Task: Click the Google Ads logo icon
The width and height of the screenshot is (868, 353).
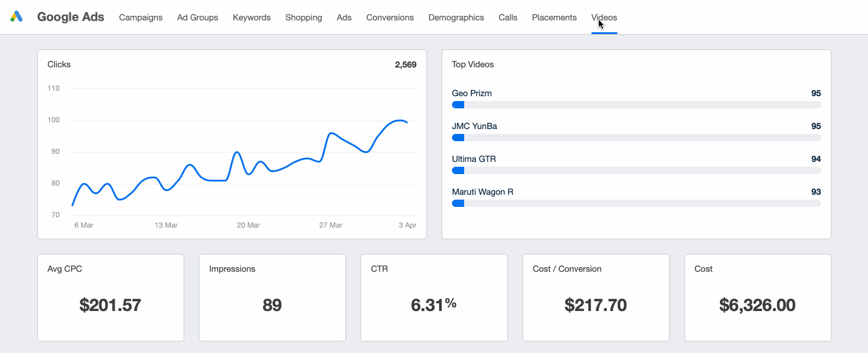Action: 16,17
